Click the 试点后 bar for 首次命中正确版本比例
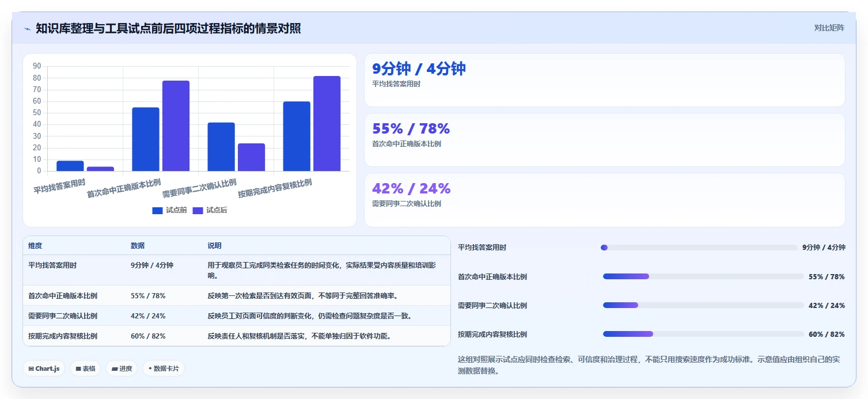This screenshot has width=868, height=399. (x=176, y=126)
